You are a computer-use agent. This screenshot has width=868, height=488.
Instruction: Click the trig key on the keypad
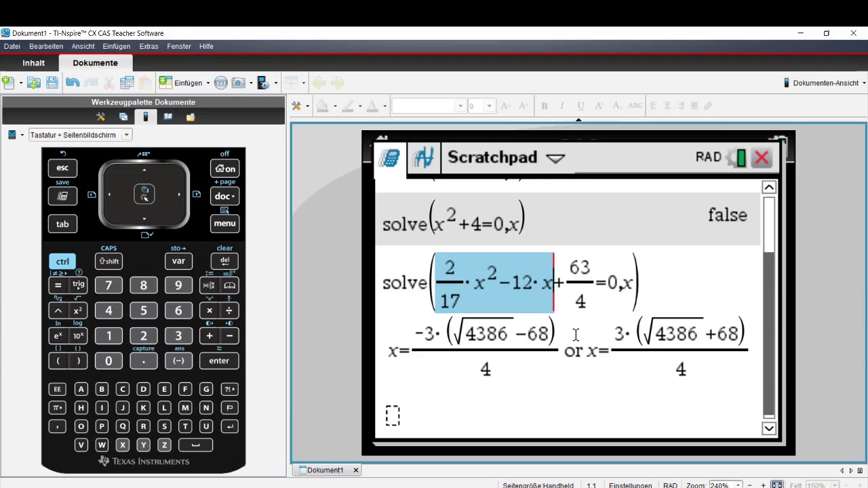click(79, 285)
